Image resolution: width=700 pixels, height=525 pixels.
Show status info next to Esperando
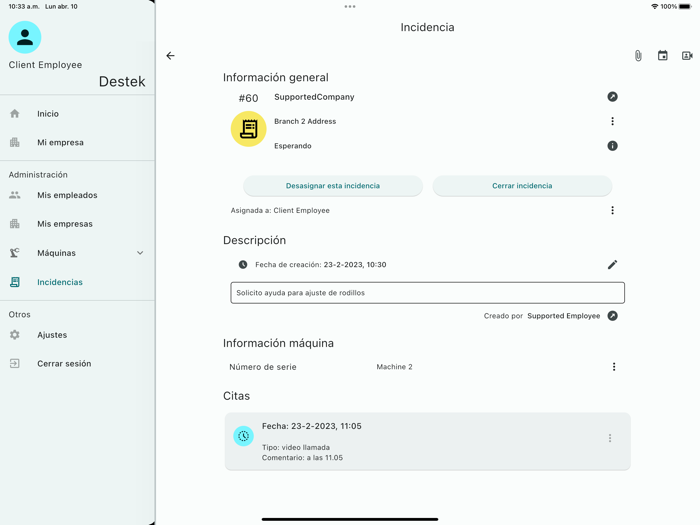[x=612, y=146]
